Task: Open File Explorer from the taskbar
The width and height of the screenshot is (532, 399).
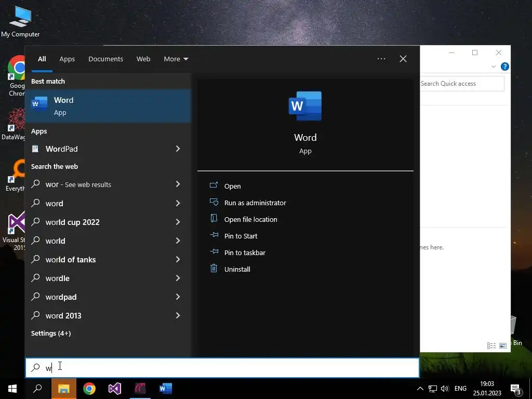Action: [x=63, y=389]
